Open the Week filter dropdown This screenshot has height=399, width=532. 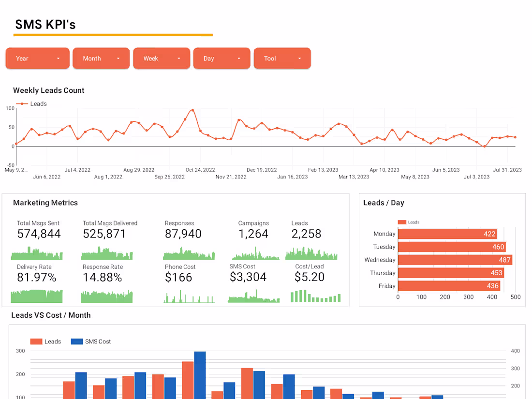(x=162, y=59)
